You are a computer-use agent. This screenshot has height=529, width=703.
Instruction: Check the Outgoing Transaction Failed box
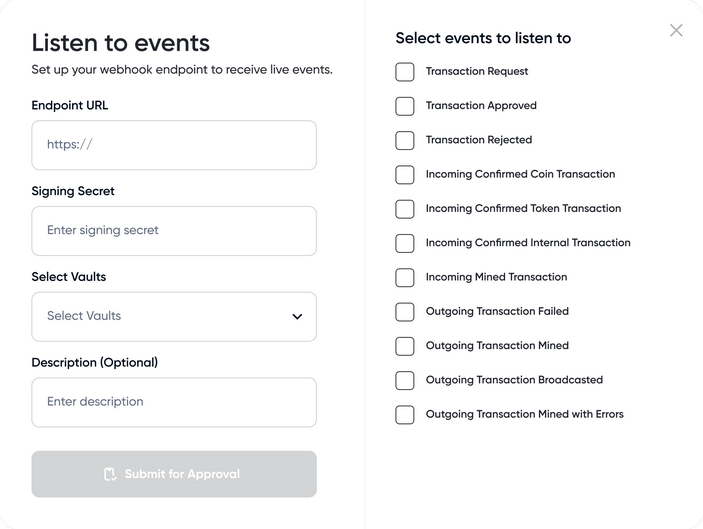[405, 312]
